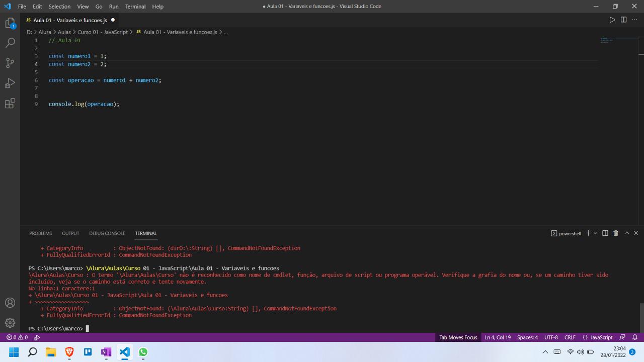Open OneNote from taskbar
Viewport: 644px width, 362px height.
click(106, 352)
